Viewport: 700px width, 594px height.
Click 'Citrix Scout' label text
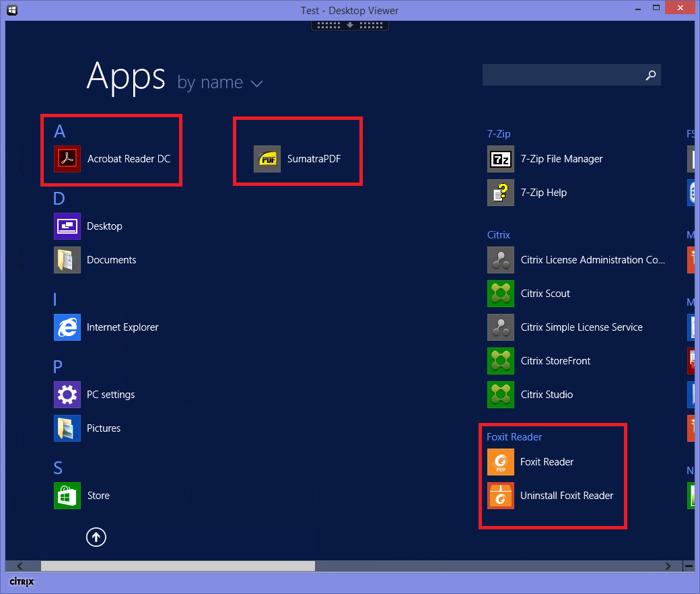point(545,294)
